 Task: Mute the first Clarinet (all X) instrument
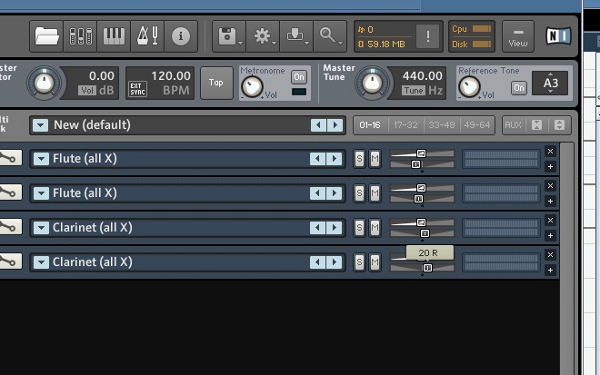point(375,228)
